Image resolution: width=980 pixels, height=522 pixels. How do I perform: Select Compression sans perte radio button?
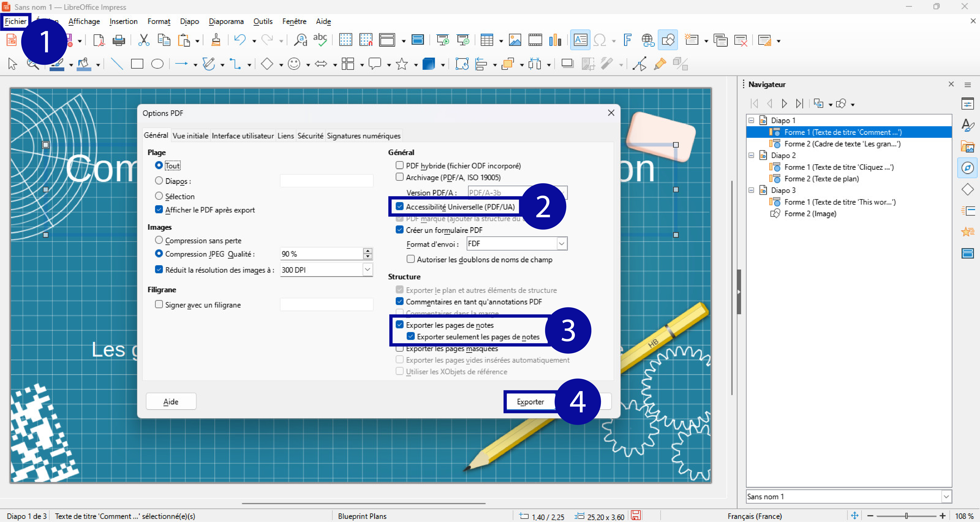[159, 241]
